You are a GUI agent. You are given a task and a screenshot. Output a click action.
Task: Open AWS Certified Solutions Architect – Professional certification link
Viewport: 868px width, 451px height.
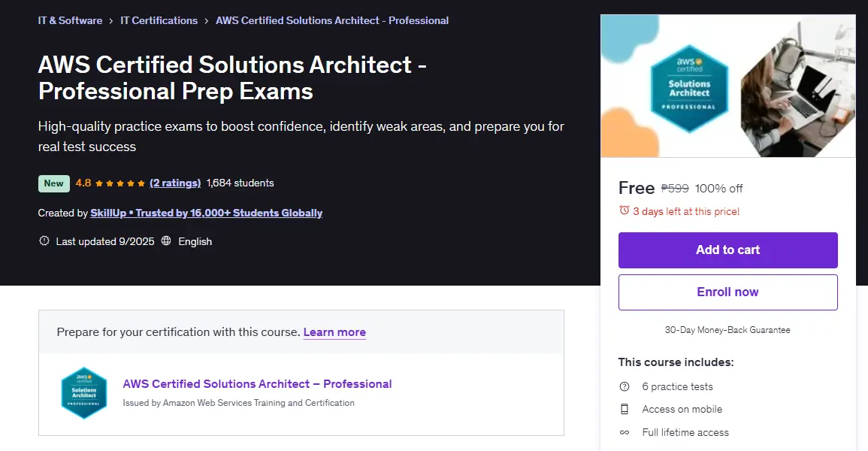click(258, 384)
